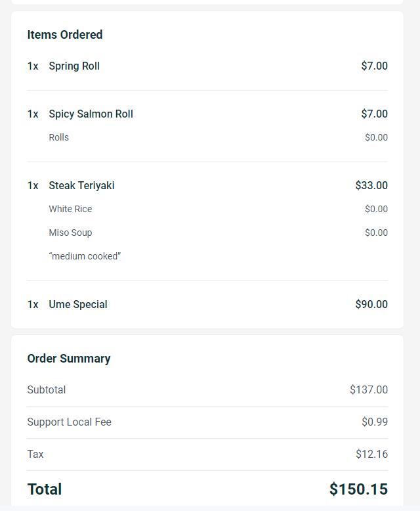This screenshot has height=511, width=420.
Task: Click the bold Total label
Action: (x=45, y=489)
